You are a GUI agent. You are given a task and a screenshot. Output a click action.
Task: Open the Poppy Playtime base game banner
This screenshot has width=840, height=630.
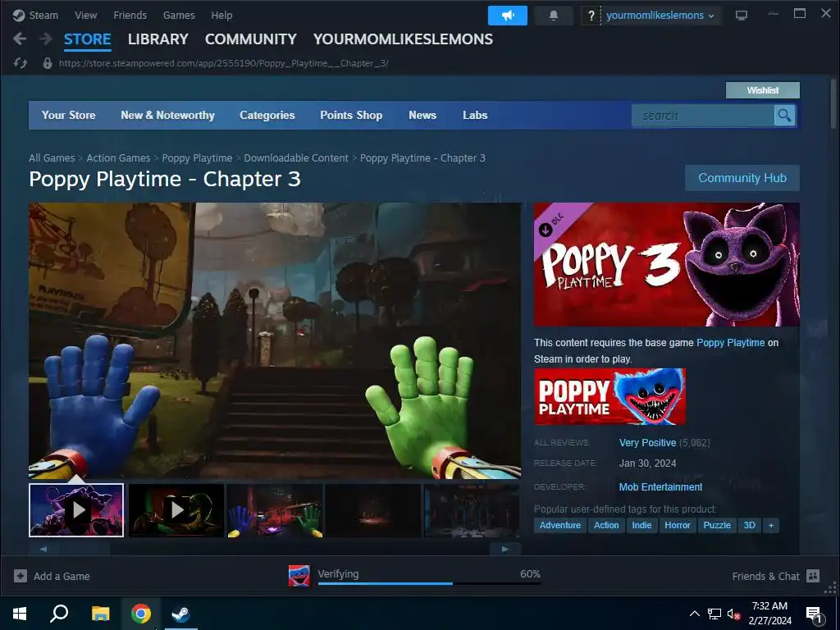point(609,396)
